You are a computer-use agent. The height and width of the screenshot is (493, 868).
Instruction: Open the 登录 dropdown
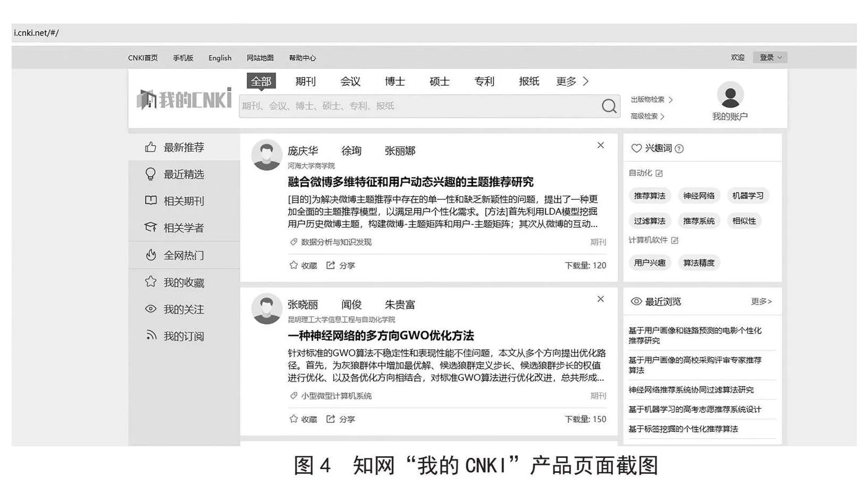770,57
